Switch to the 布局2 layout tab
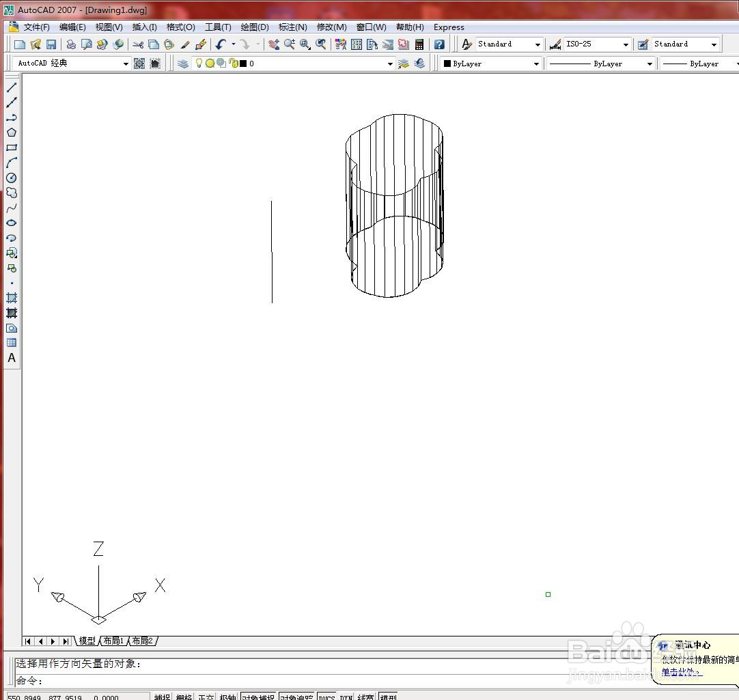Screen dimensions: 739x700 click(142, 641)
